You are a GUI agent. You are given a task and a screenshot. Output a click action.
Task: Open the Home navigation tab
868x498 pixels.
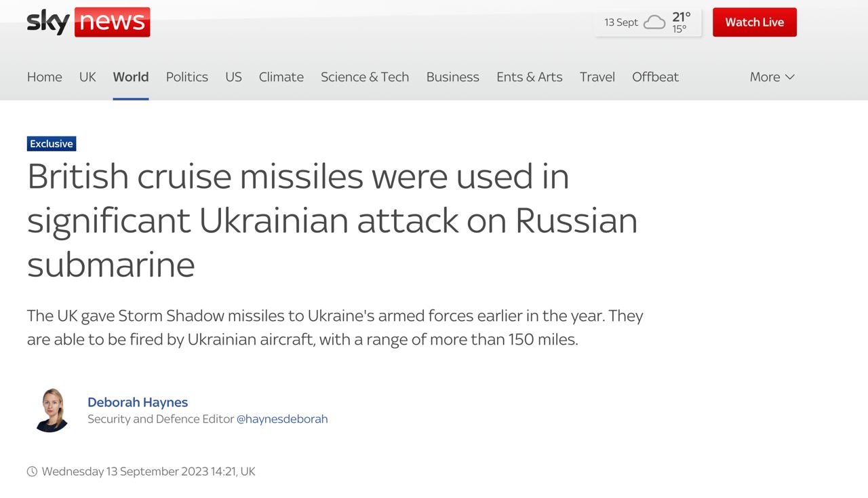coord(45,77)
